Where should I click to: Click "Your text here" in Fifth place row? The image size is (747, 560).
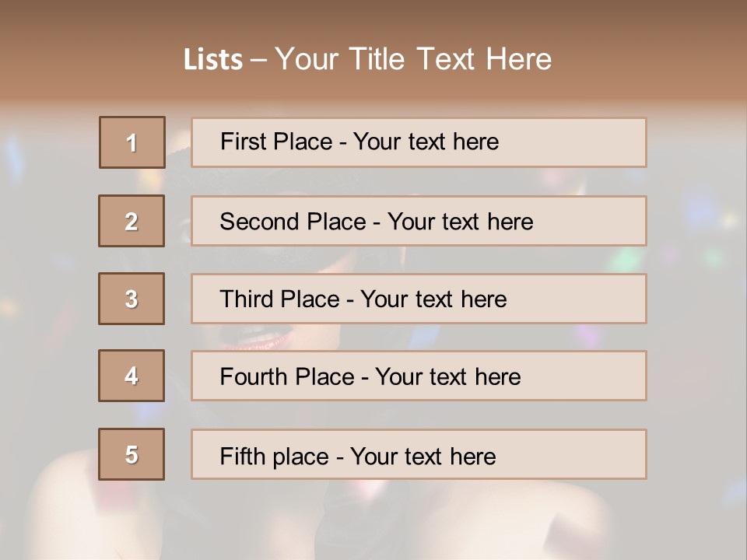click(x=423, y=456)
